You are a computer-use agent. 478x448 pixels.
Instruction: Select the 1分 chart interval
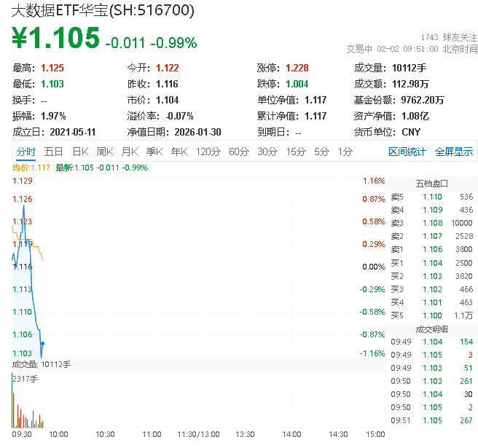(345, 152)
